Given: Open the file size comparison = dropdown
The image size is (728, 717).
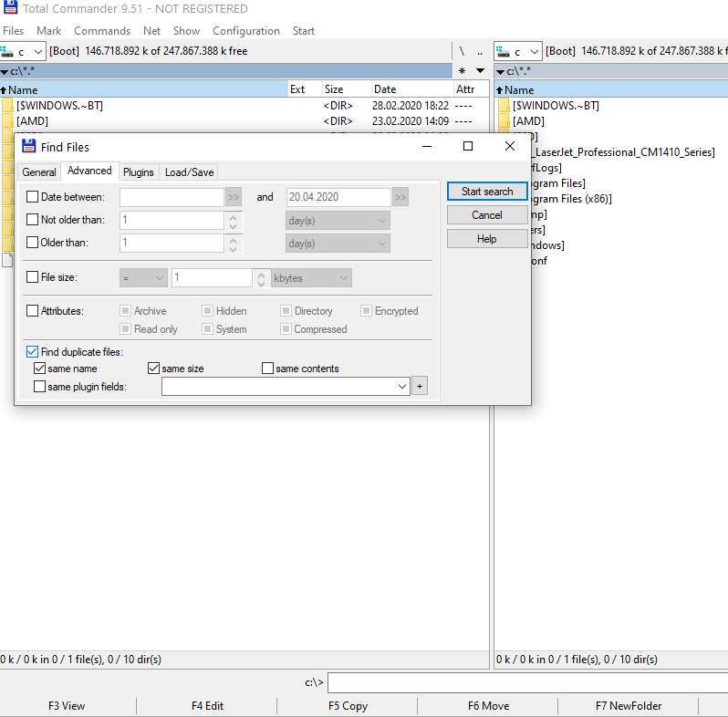Looking at the screenshot, I should pyautogui.click(x=143, y=278).
